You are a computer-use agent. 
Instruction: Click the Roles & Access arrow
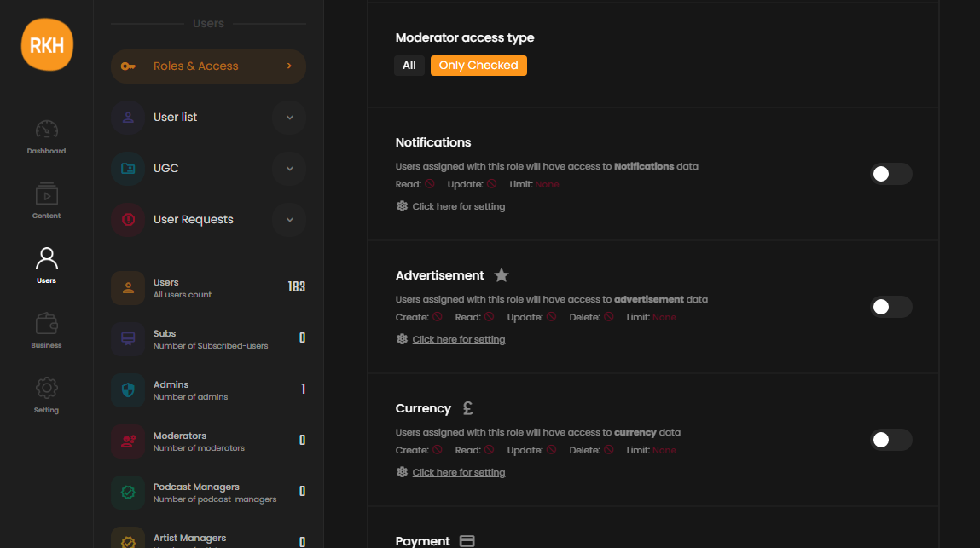pyautogui.click(x=289, y=66)
